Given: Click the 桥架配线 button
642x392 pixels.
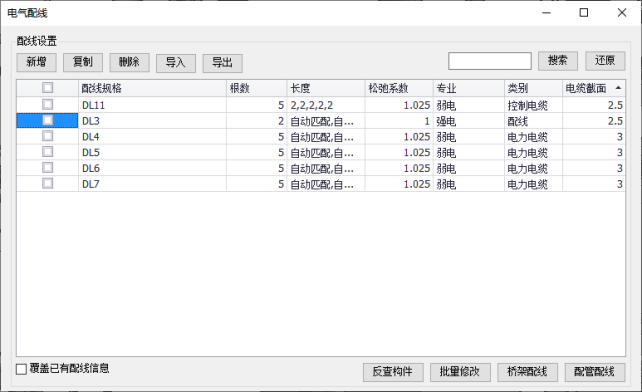Looking at the screenshot, I should [x=527, y=372].
